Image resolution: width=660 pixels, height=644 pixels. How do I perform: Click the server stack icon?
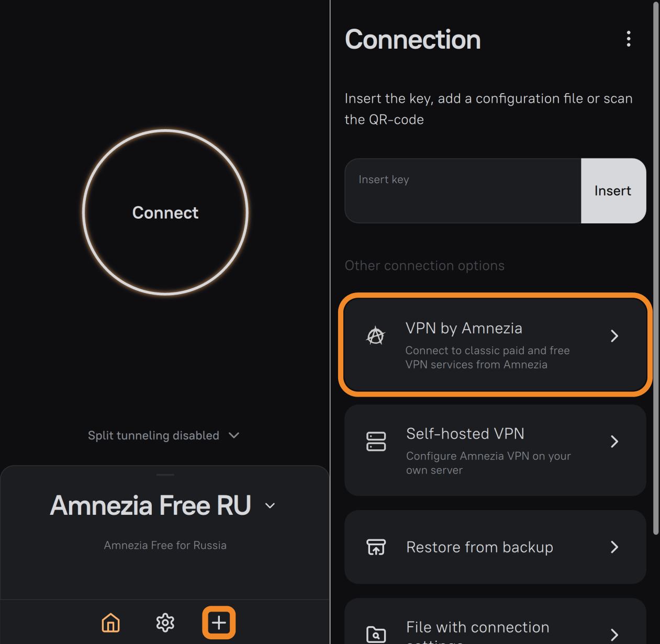[376, 442]
